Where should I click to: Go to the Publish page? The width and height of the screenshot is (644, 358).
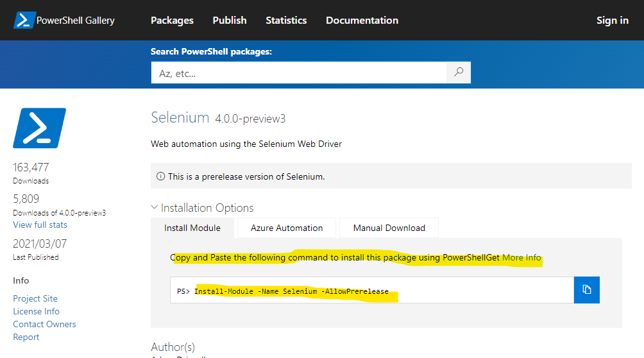coord(230,21)
